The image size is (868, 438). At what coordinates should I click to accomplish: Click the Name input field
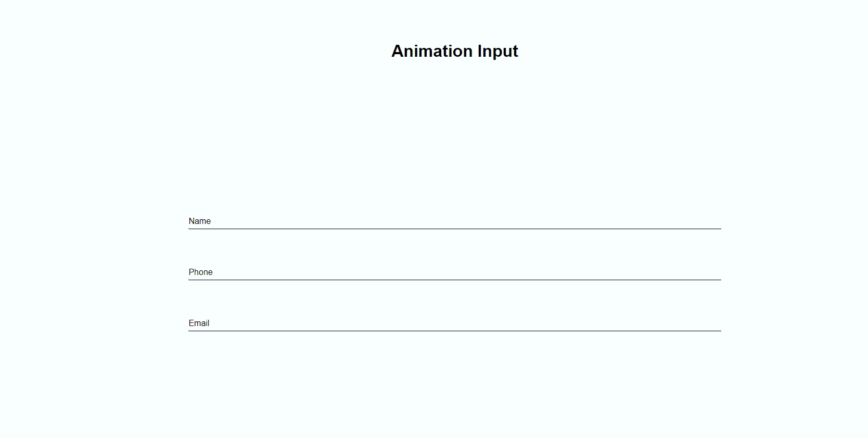pos(454,221)
